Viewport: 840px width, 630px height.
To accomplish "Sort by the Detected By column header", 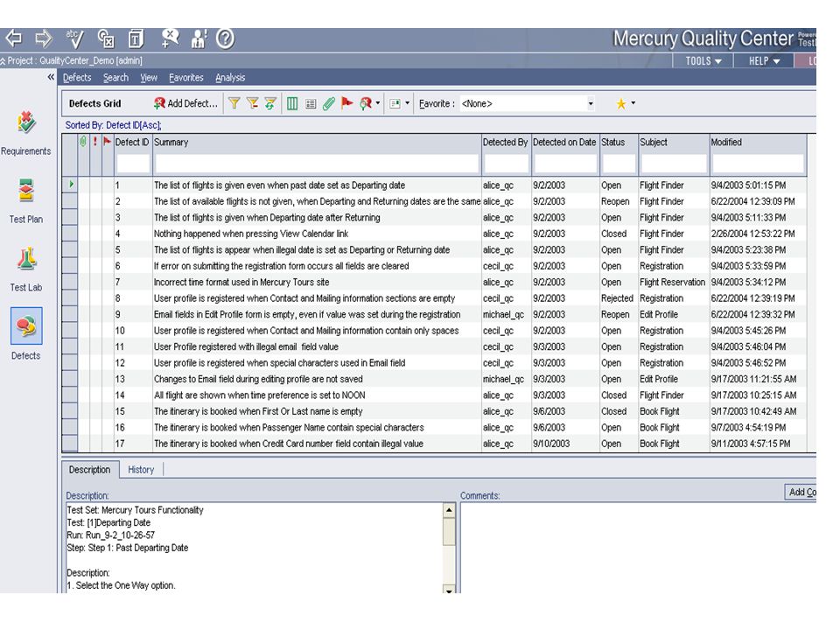I will click(x=506, y=142).
